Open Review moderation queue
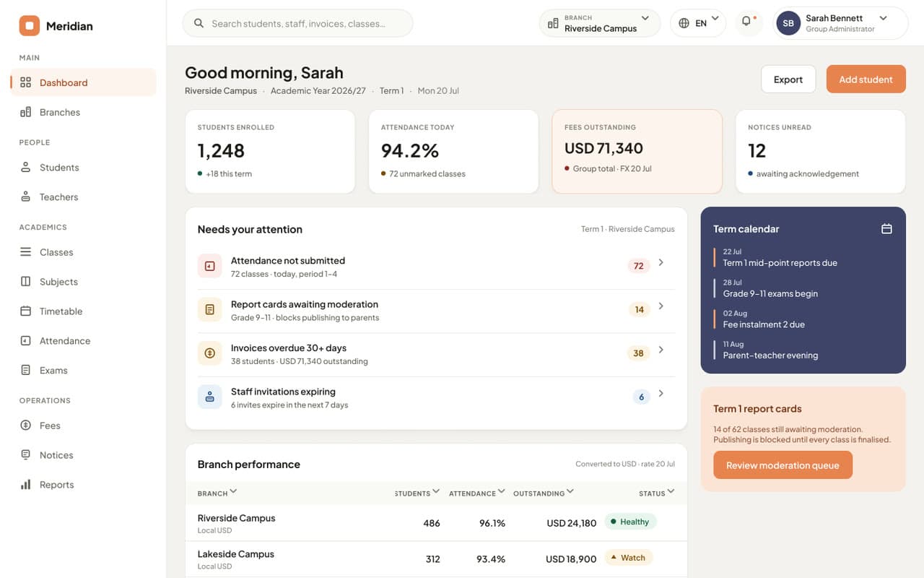 [x=783, y=465]
